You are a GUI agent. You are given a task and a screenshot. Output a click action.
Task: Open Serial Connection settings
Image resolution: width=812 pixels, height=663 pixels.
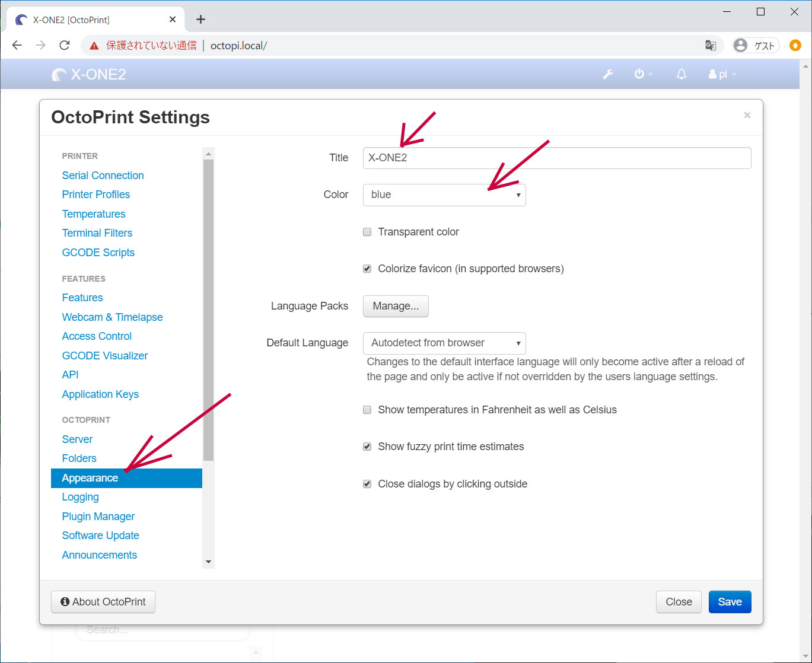[x=103, y=176]
